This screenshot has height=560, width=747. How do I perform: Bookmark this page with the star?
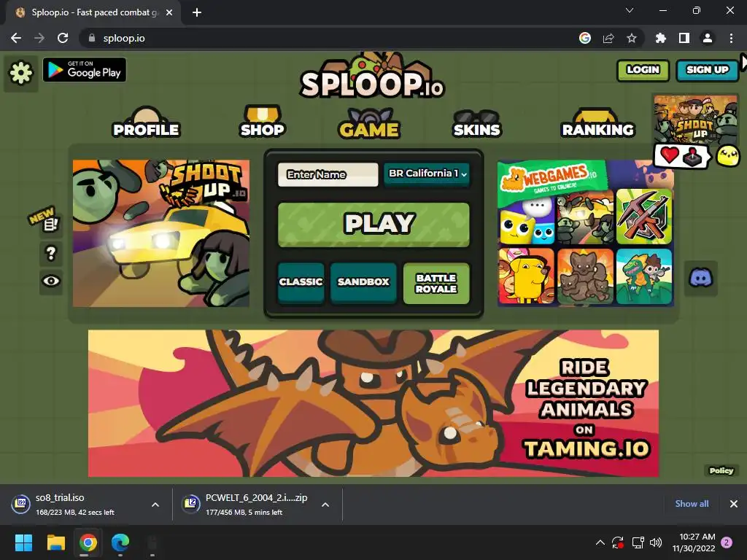632,38
